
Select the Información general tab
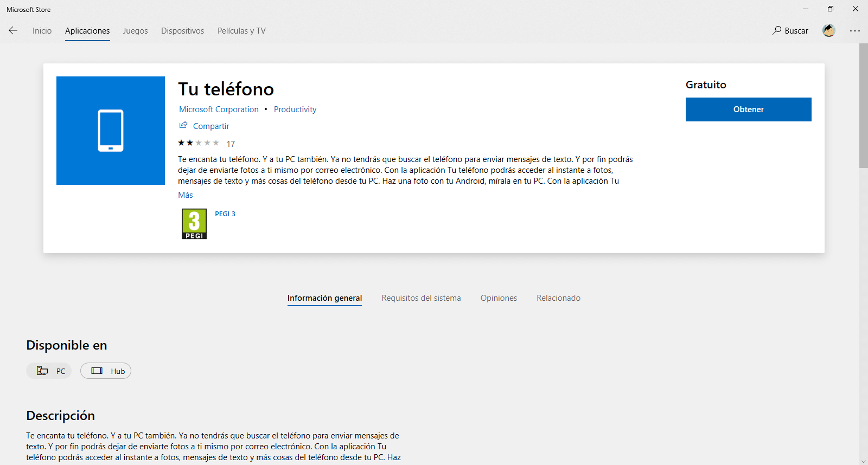tap(324, 298)
